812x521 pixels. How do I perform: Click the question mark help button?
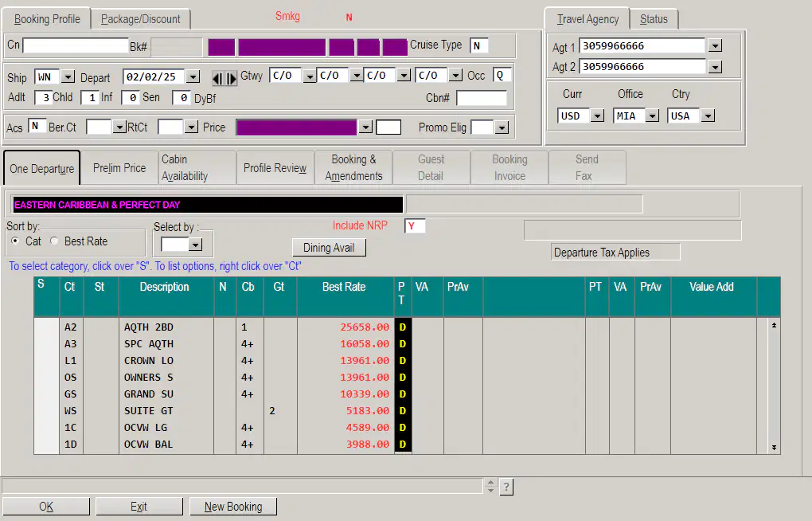coord(506,487)
